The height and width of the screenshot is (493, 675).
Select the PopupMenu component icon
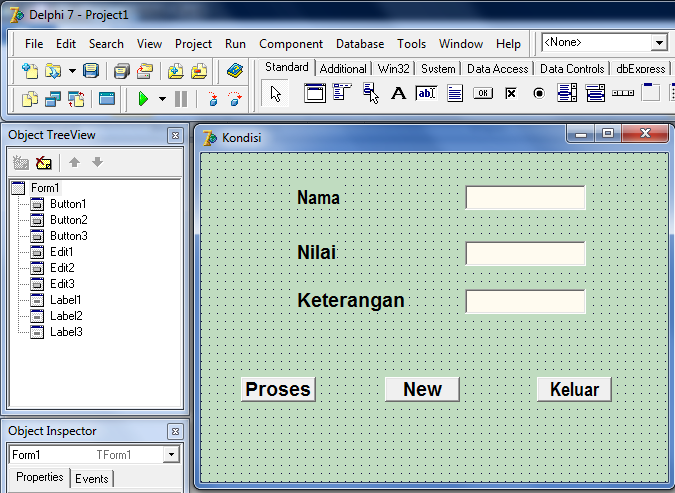(x=370, y=93)
